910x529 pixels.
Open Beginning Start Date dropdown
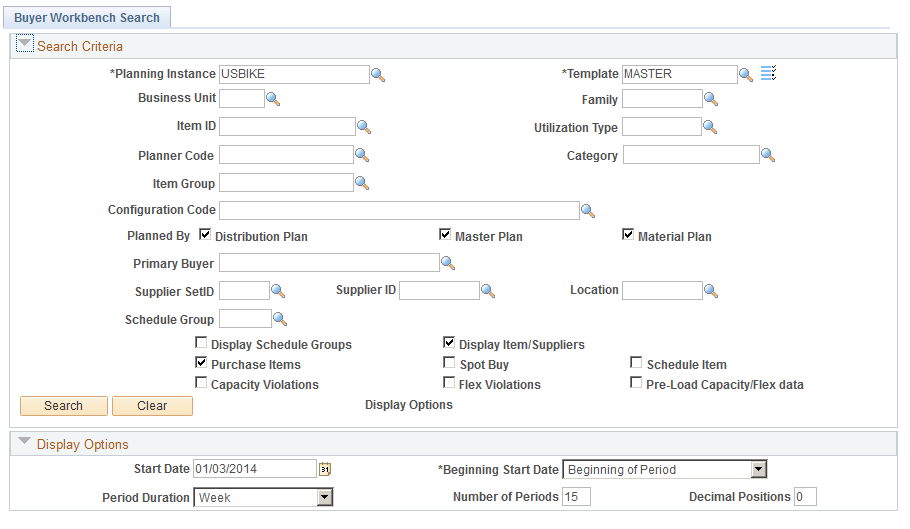pyautogui.click(x=759, y=469)
